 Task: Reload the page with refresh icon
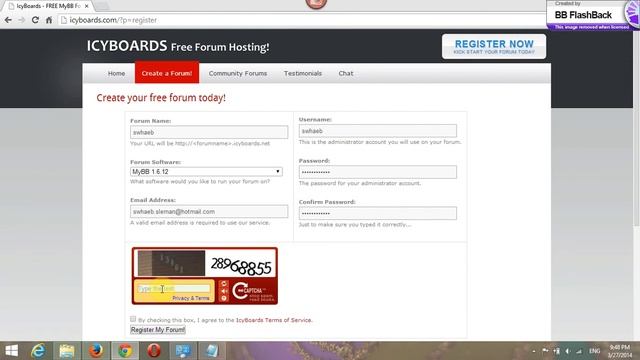pos(35,20)
